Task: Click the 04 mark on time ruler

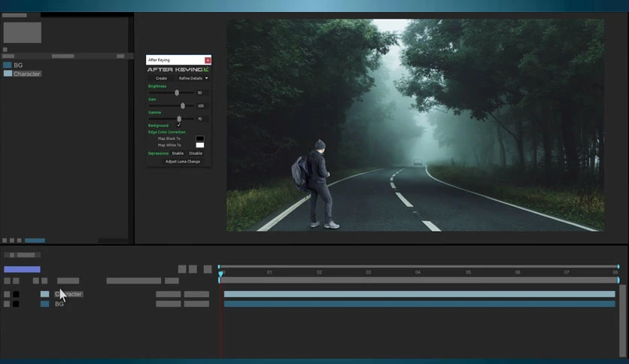Action: (418, 272)
